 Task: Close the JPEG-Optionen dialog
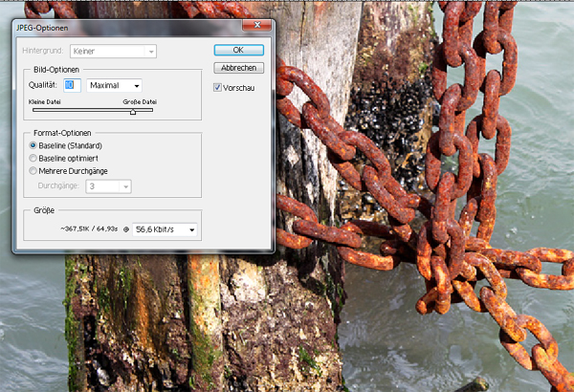[257, 25]
